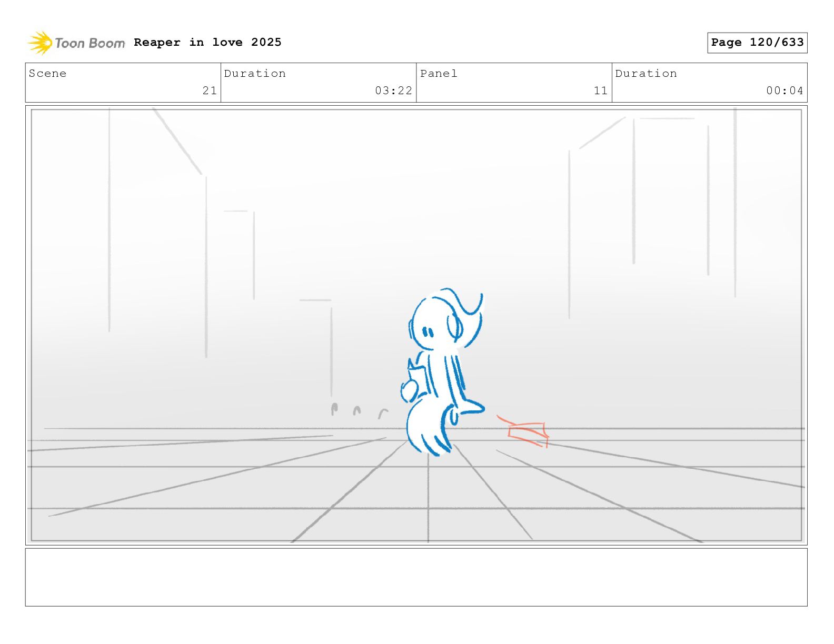Click the red sketched object on the floor

(523, 431)
